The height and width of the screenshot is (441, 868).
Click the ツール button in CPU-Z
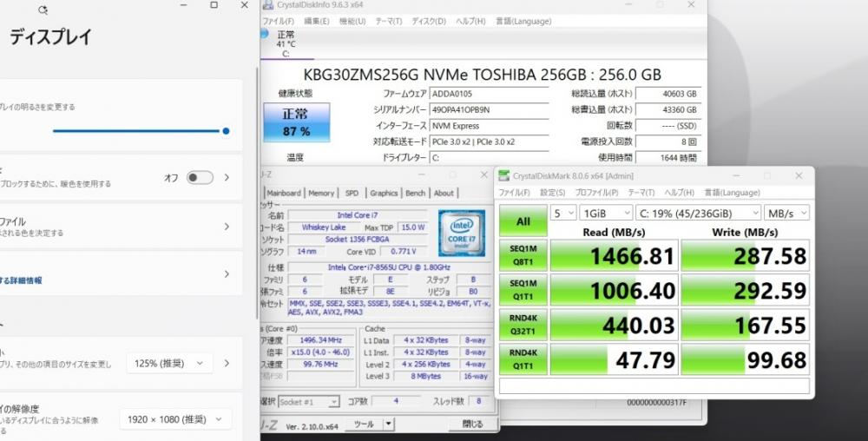[365, 425]
